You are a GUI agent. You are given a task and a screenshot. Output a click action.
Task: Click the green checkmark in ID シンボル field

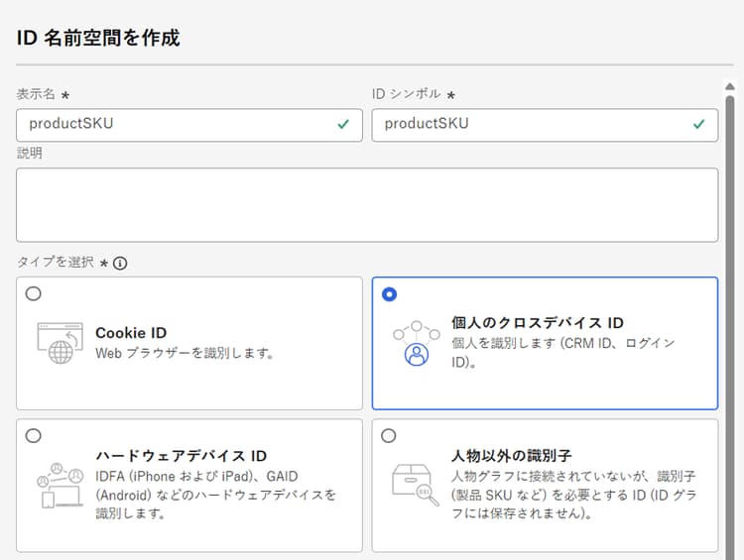pos(698,125)
